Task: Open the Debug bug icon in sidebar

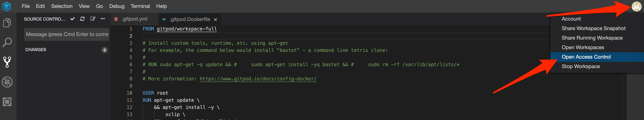Action: click(7, 82)
